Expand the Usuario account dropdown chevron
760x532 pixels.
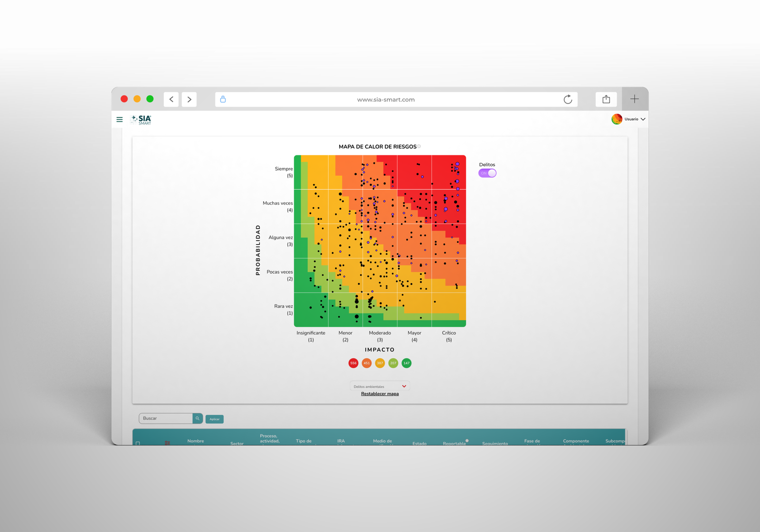[643, 119]
